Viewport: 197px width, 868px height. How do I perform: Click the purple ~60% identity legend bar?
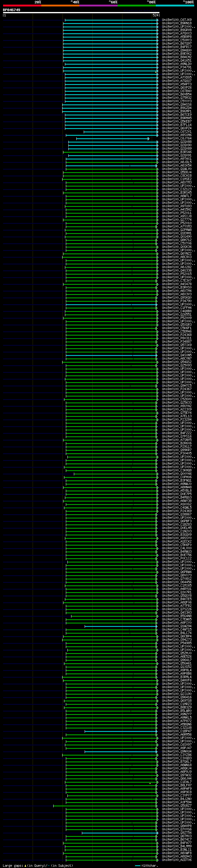(x=98, y=6)
